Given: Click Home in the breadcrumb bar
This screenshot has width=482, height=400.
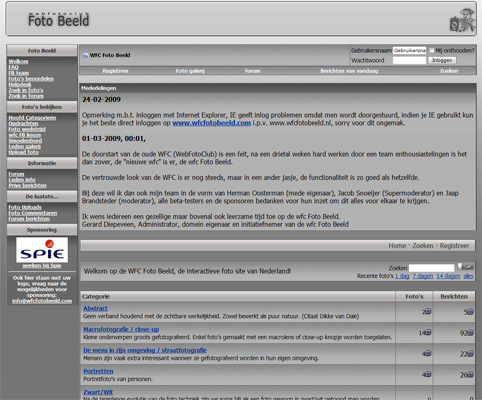Looking at the screenshot, I should click(x=397, y=246).
